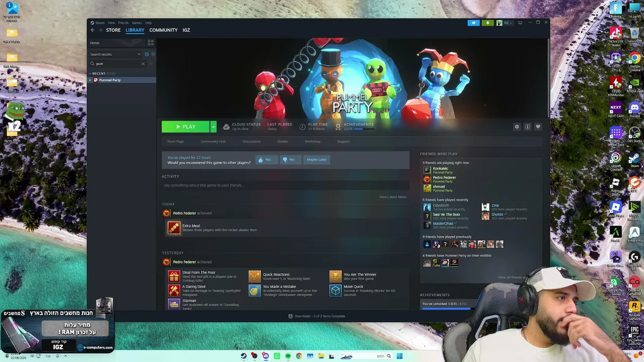Screen dimensions: 644x362
Task: Add Pummel Party to favorites
Action: click(538, 127)
